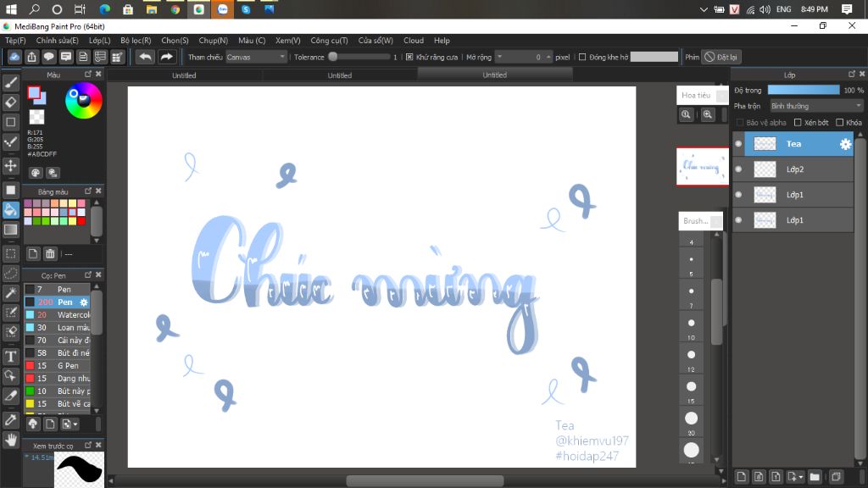
Task: Adjust the Độ trong opacity slider
Action: (804, 90)
